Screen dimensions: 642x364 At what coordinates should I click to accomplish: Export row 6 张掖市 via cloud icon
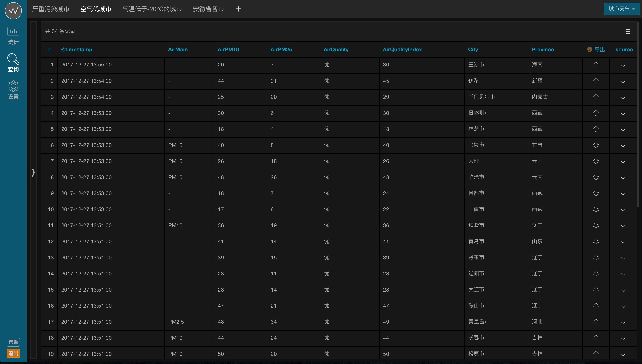pos(596,145)
